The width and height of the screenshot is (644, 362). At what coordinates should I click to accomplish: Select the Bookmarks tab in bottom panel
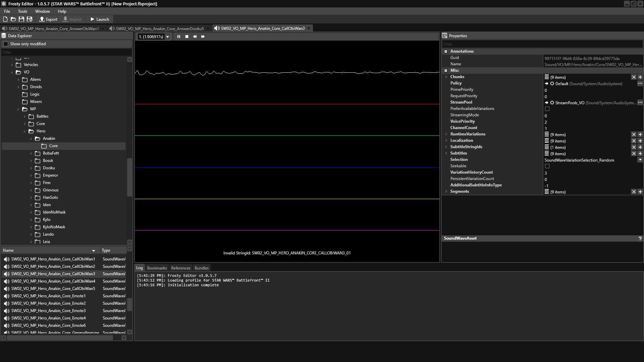[x=157, y=268]
